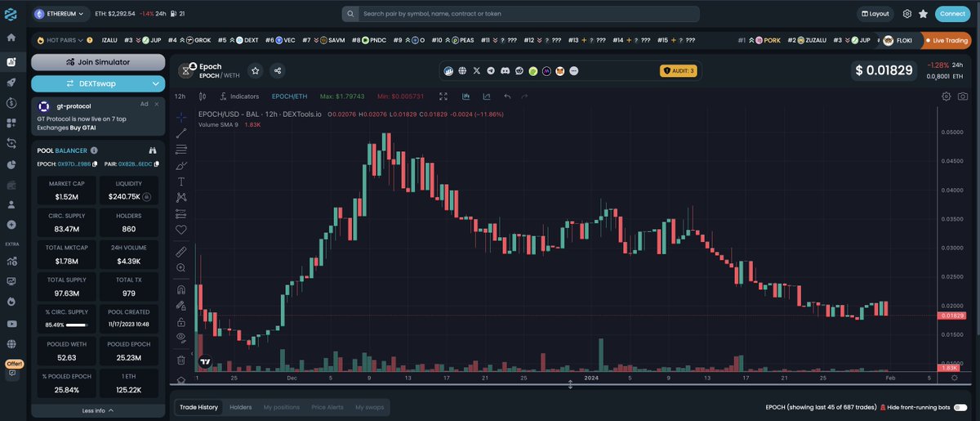Click the Connect wallet button

coord(952,14)
